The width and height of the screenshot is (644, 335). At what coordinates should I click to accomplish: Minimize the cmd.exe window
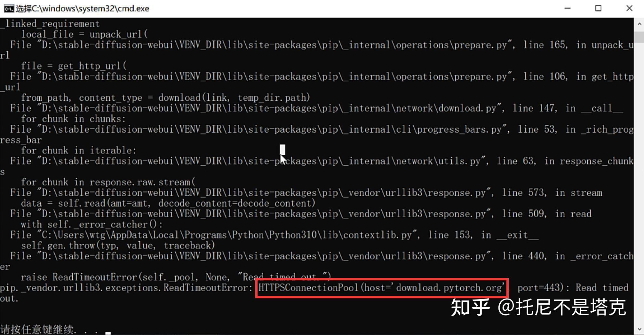[568, 8]
